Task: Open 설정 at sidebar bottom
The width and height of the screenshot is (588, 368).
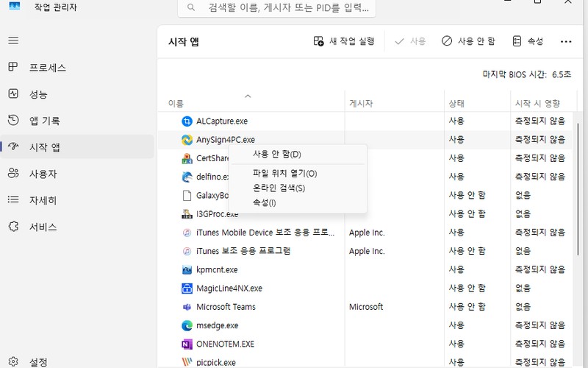Action: (x=77, y=362)
